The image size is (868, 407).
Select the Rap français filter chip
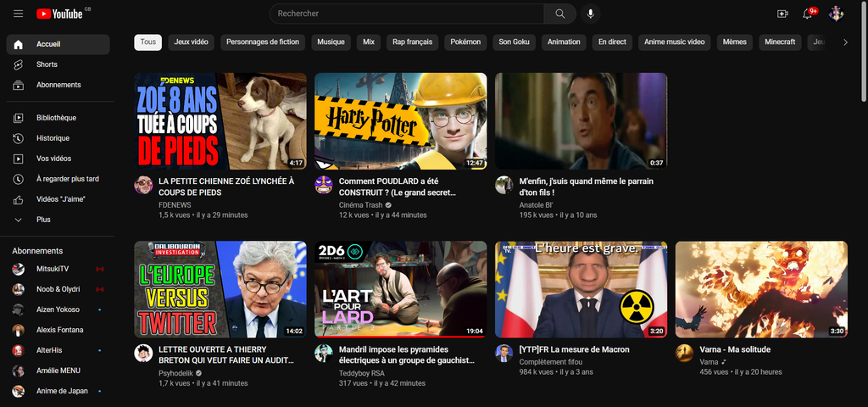(412, 42)
